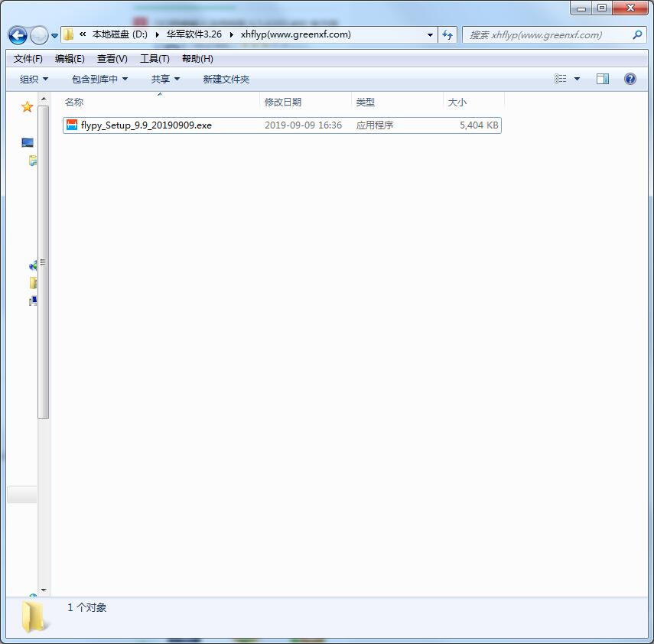Sort by the 名称 column header
Screen dimensions: 654x644
pyautogui.click(x=161, y=102)
